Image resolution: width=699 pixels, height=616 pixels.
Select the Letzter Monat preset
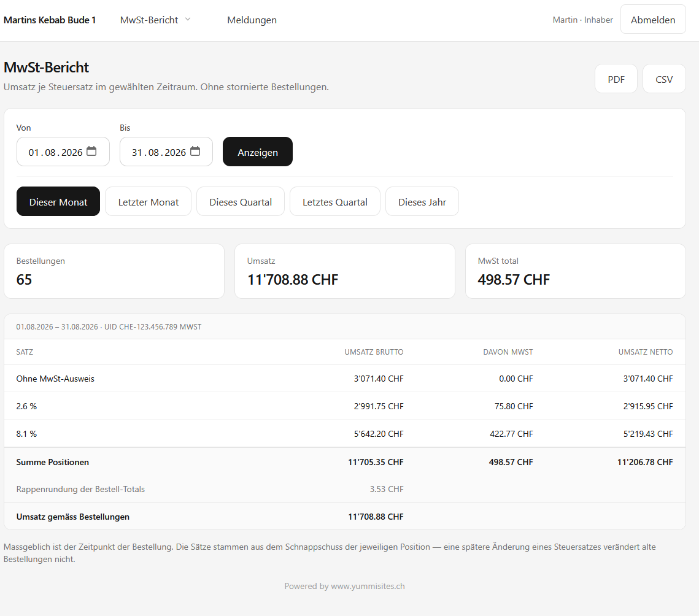[149, 201]
